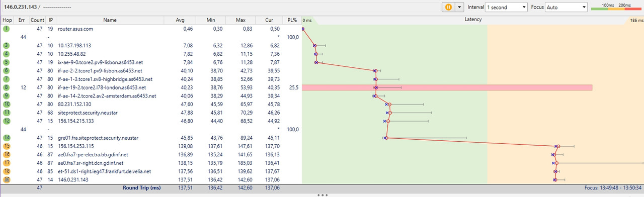Click the hop 1 icon for router.asus.com

click(x=7, y=29)
